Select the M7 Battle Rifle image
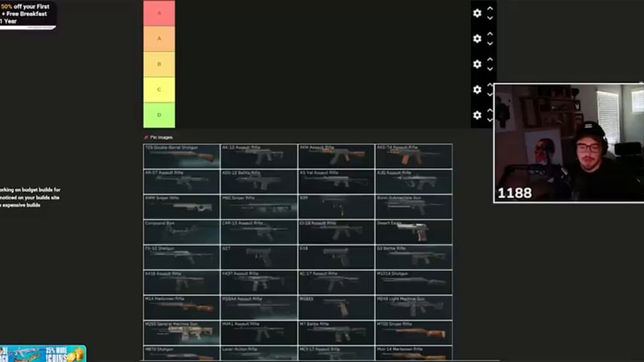This screenshot has width=644, height=362. [336, 333]
